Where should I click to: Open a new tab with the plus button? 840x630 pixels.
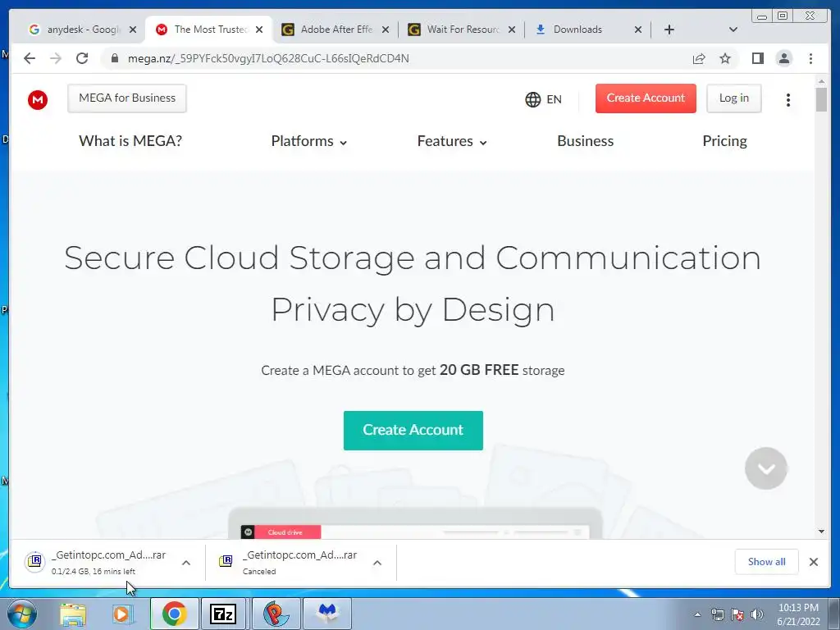[669, 30]
